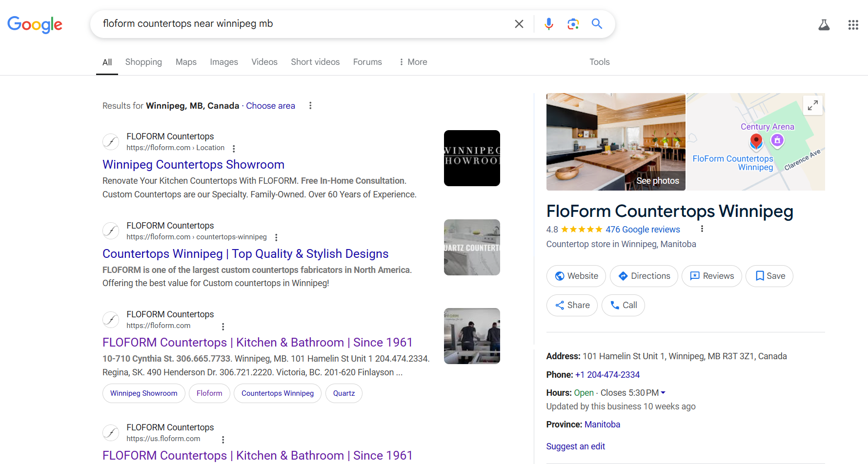Expand the business hours dropdown arrow
The height and width of the screenshot is (464, 868).
tap(663, 393)
